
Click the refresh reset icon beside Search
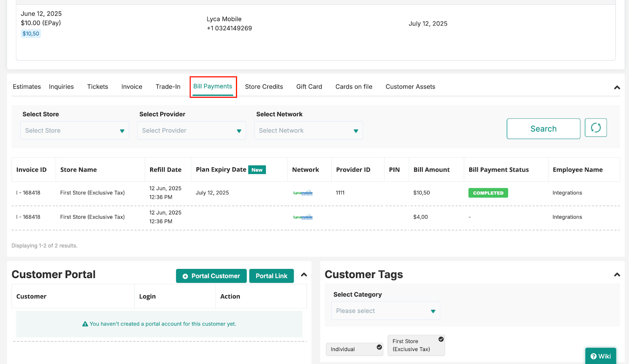coord(596,128)
